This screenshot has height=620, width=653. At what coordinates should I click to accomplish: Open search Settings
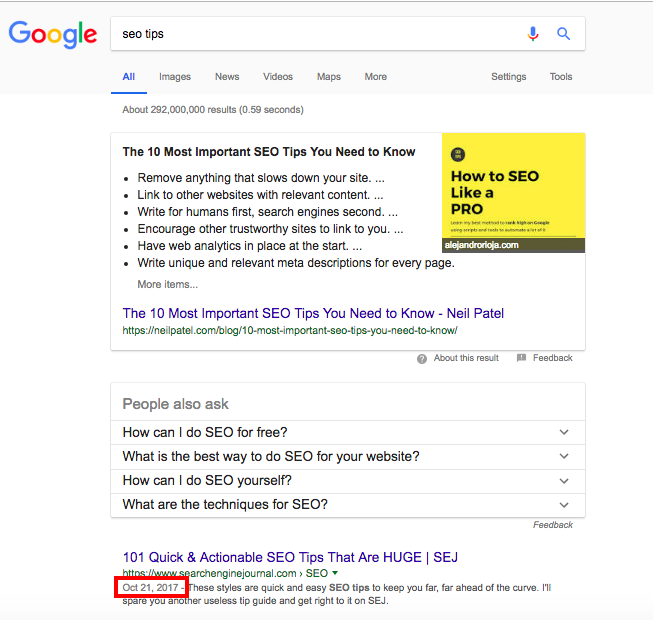[508, 77]
